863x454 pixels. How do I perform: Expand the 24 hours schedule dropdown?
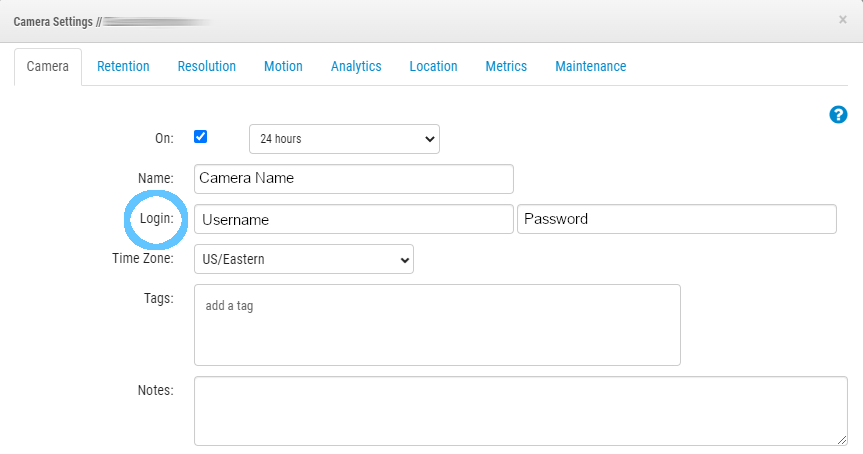[343, 139]
